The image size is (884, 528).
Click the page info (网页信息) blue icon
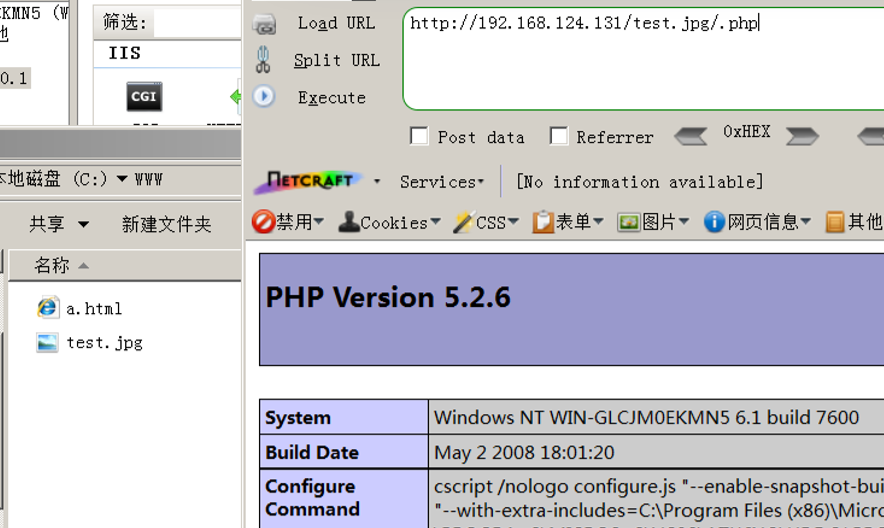(714, 222)
